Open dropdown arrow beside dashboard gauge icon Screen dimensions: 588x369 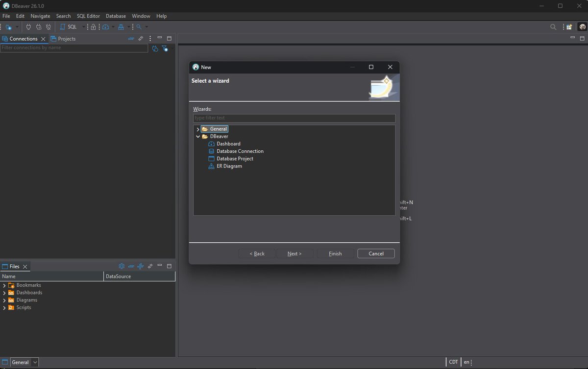[113, 27]
